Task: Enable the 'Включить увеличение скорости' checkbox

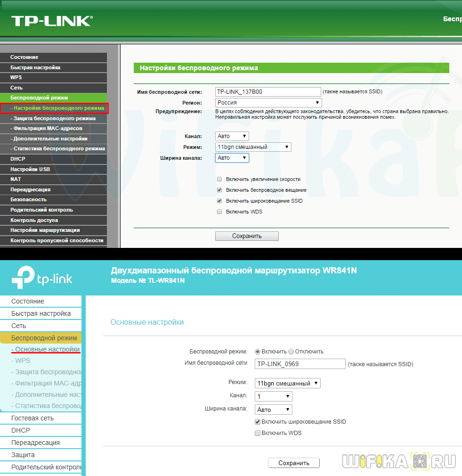Action: click(x=219, y=179)
